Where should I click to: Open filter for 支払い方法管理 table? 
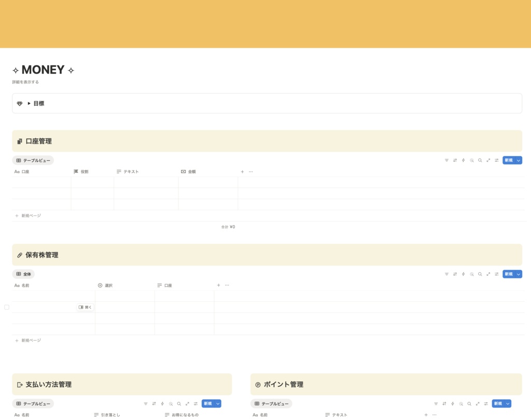pos(146,404)
